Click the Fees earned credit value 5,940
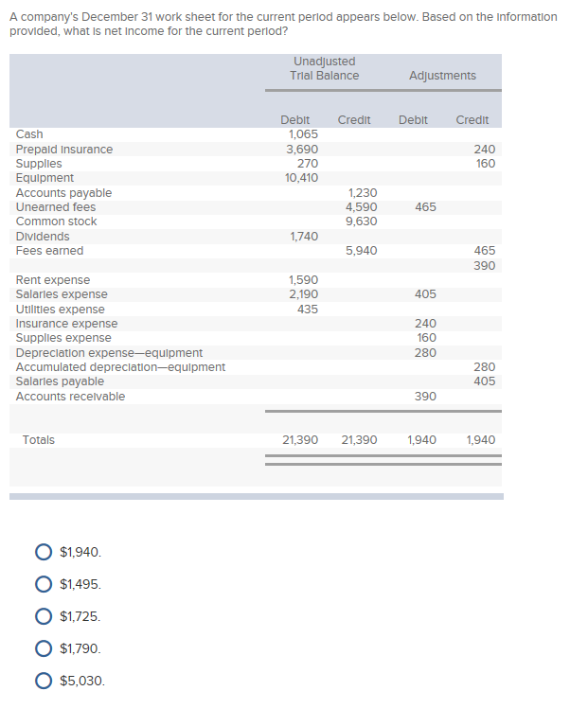588x709 pixels. (361, 251)
